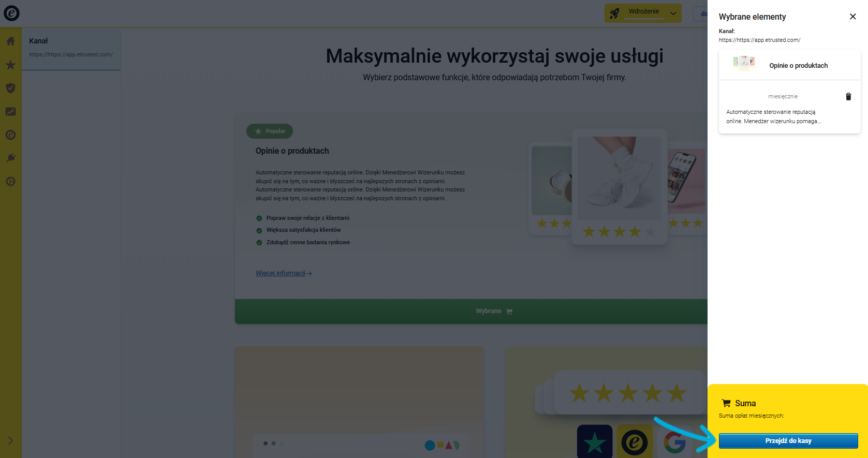Open the shield checkmark icon in sidebar
Viewport: 868px width, 458px height.
pos(10,88)
